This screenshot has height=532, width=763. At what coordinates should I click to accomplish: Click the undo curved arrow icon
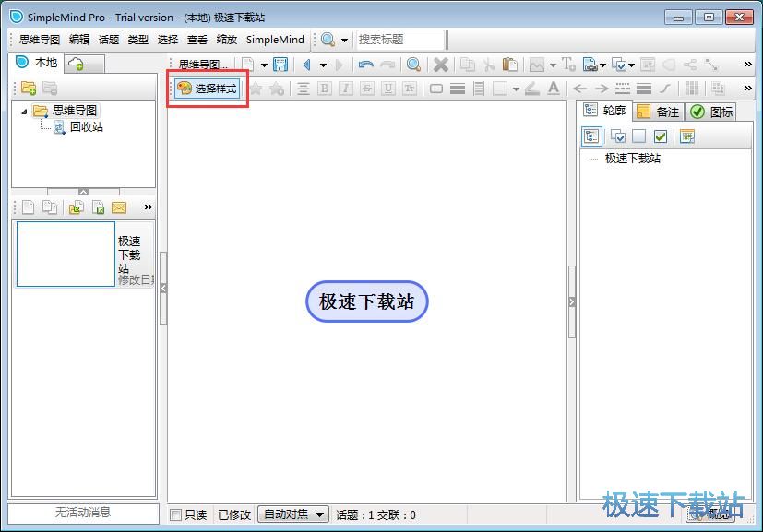[x=366, y=65]
